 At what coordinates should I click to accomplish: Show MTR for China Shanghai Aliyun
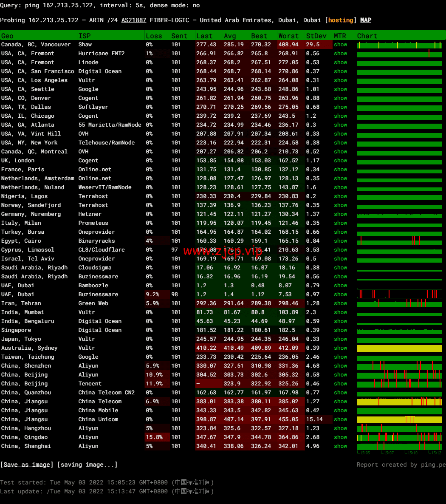click(340, 446)
